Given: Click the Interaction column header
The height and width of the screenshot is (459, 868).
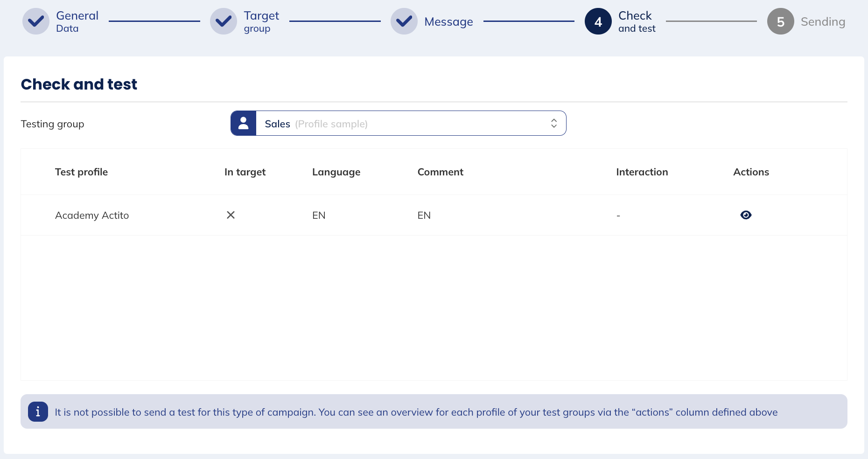Looking at the screenshot, I should tap(642, 172).
